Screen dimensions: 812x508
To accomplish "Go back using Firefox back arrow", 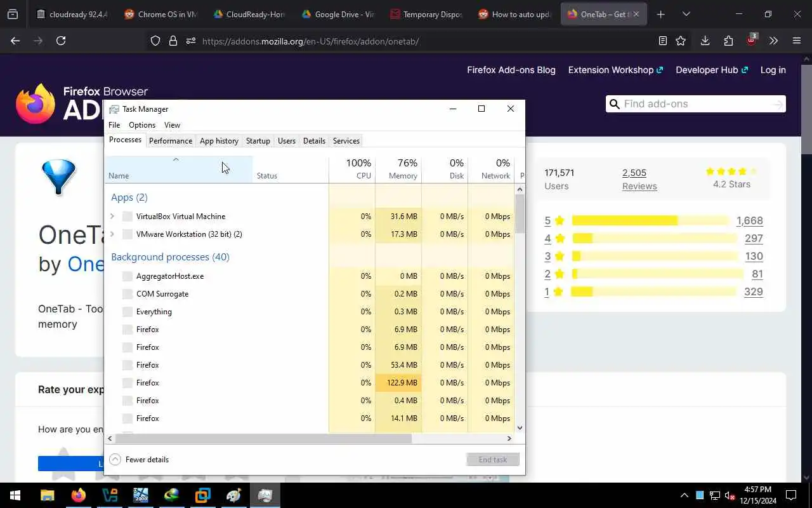I will coord(15,41).
